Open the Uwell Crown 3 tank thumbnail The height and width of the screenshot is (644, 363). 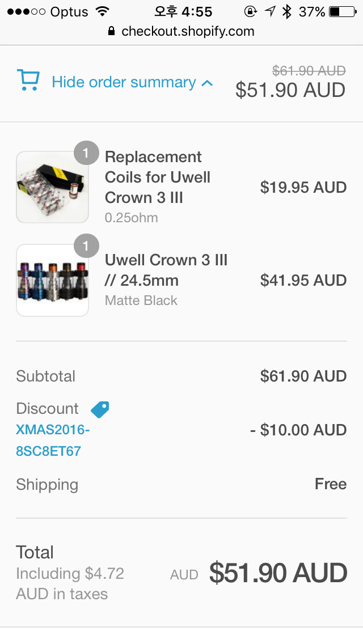(52, 280)
